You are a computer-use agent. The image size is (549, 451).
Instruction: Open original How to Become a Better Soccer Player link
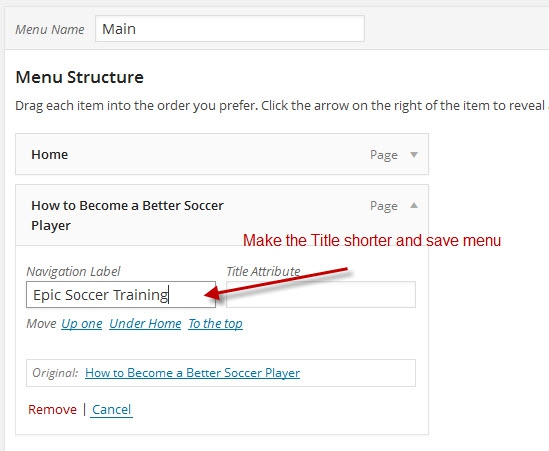click(x=193, y=373)
